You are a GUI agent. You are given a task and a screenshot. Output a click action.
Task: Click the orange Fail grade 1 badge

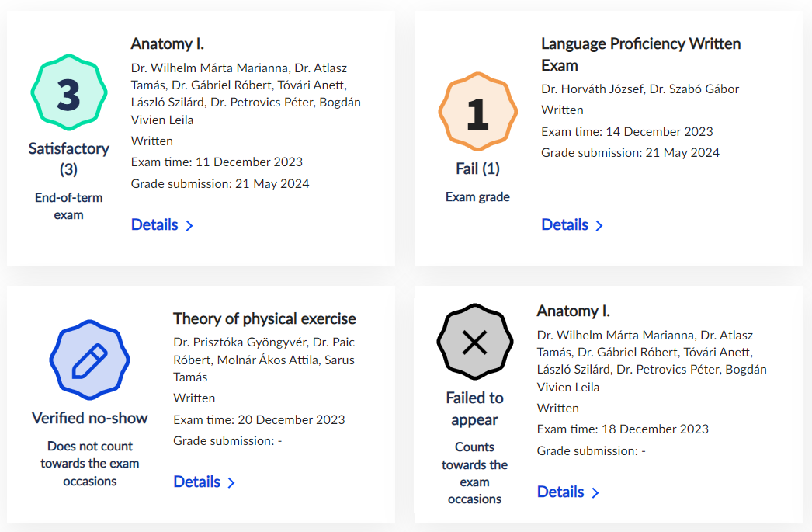(x=477, y=114)
